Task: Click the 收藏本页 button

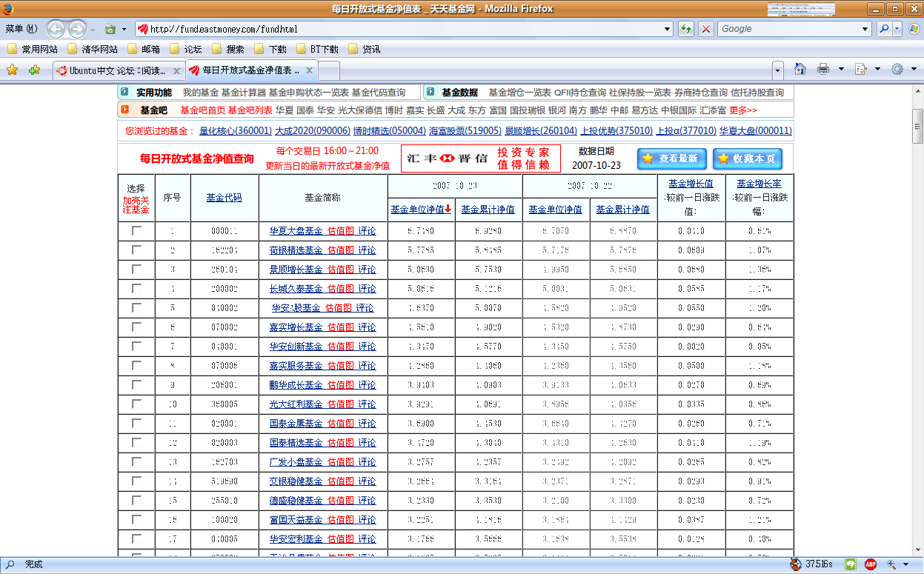Action: pos(747,158)
